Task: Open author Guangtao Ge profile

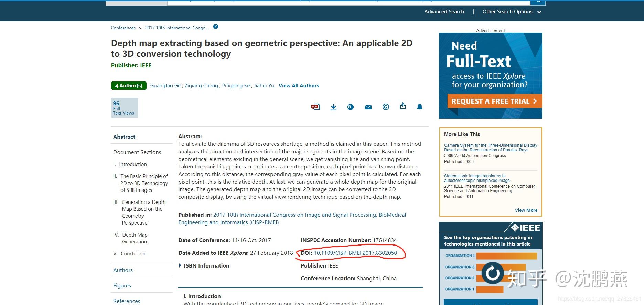Action: pyautogui.click(x=165, y=86)
